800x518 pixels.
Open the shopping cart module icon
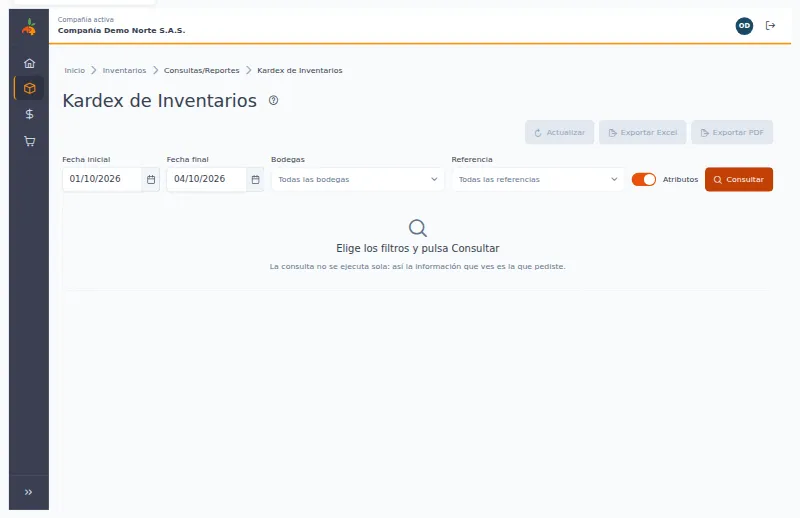point(30,141)
